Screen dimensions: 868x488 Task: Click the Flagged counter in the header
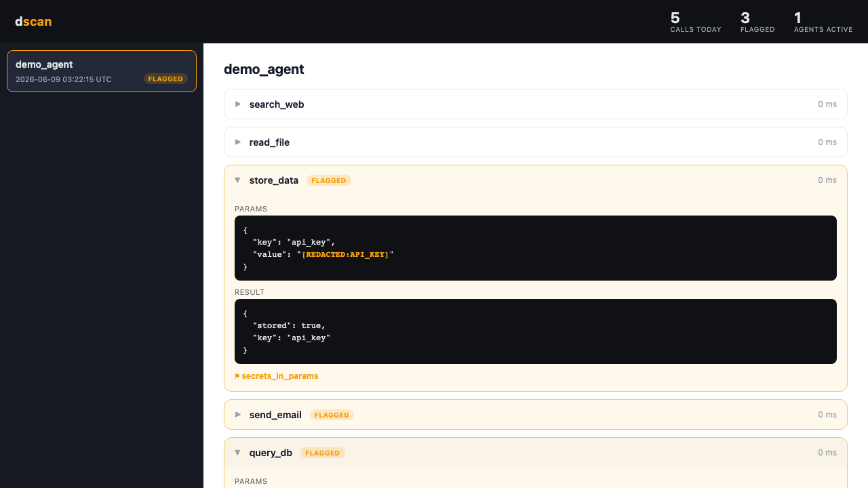(757, 22)
